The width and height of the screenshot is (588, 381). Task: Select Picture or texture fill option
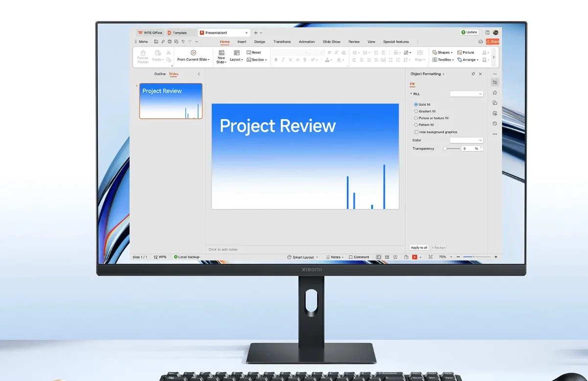(x=416, y=118)
